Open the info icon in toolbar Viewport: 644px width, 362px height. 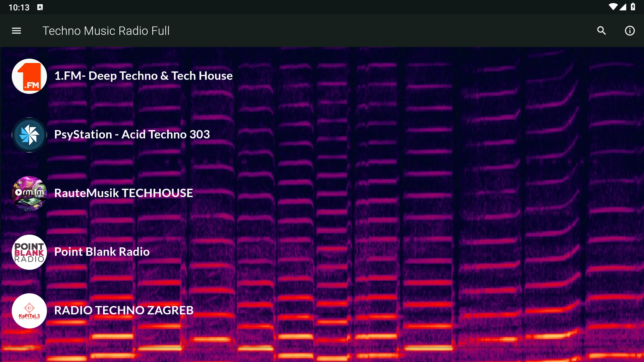[x=630, y=31]
